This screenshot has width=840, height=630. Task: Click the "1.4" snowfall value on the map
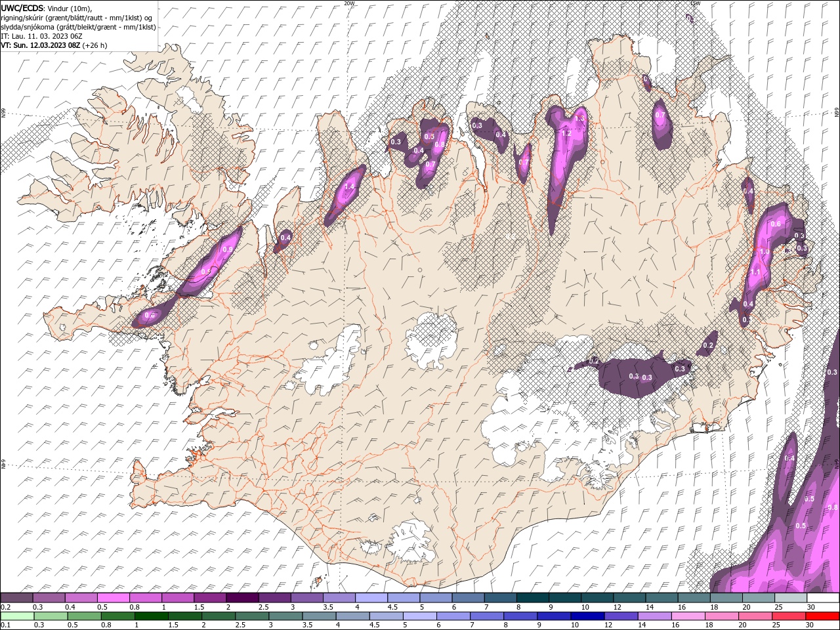pos(349,187)
